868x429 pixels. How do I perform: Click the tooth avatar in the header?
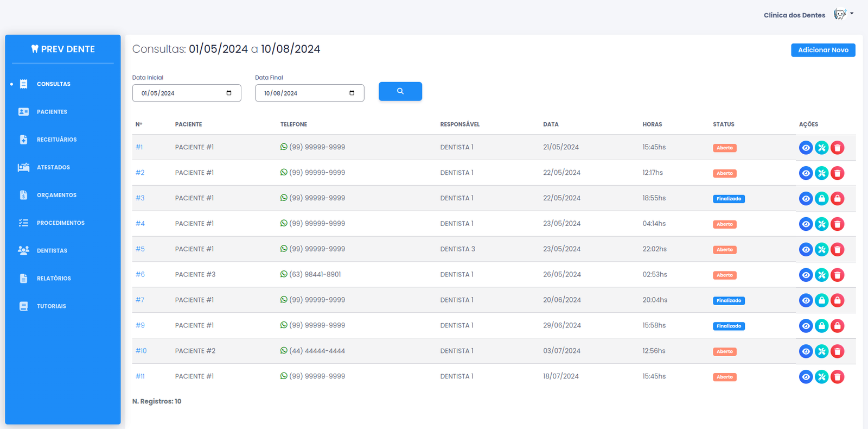pyautogui.click(x=840, y=15)
